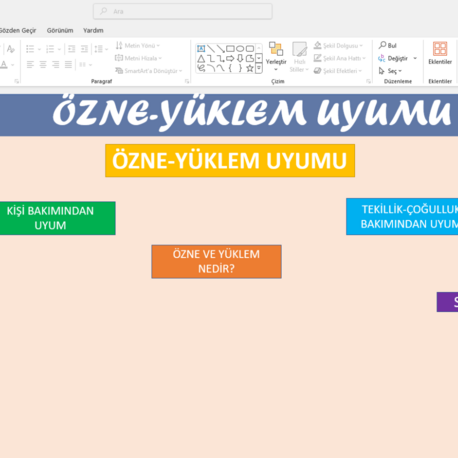This screenshot has height=458, width=458.
Task: Open the Bullets dropdown arrow
Action: pyautogui.click(x=39, y=49)
